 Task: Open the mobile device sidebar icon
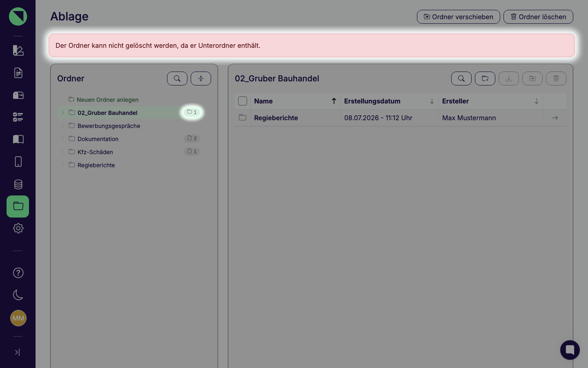coord(18,162)
